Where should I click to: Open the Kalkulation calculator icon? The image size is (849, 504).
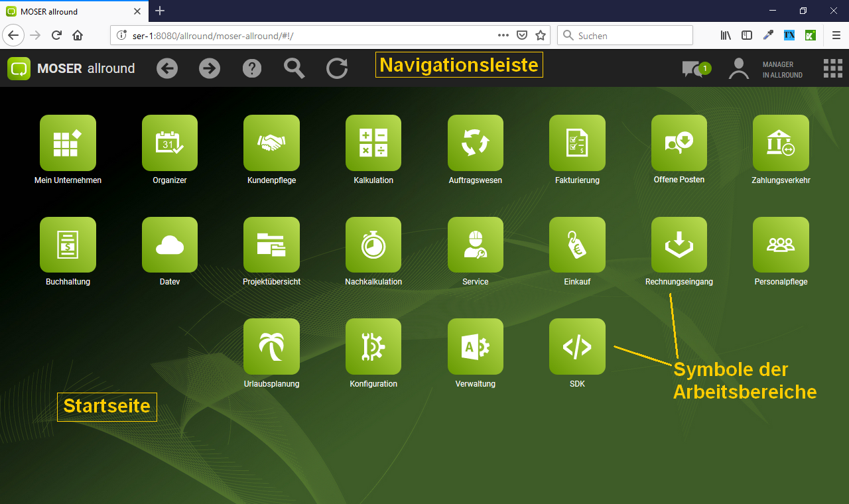click(373, 143)
